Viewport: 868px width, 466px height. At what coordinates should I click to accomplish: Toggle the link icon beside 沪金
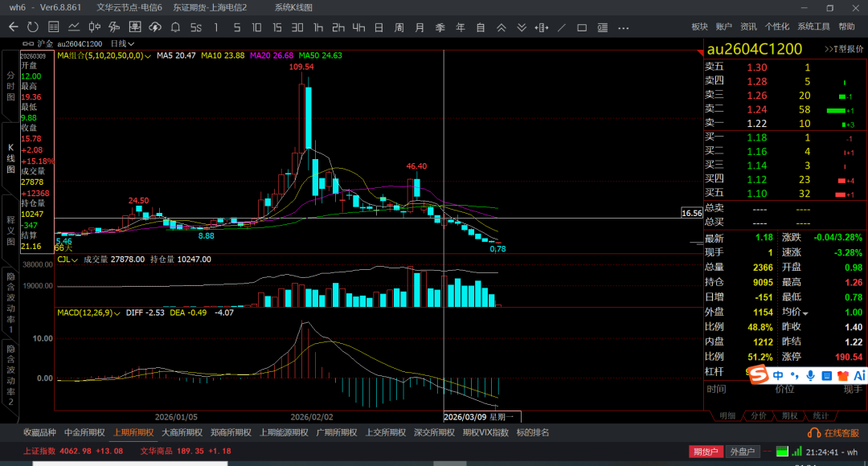(x=29, y=43)
